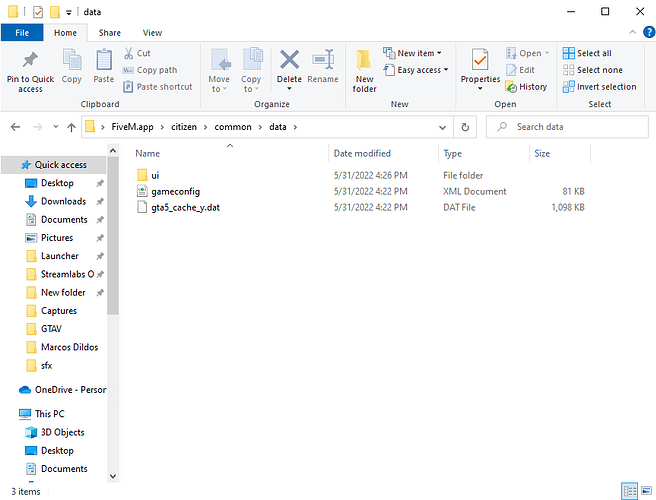Switch to the View tab
656x500 pixels.
(152, 33)
